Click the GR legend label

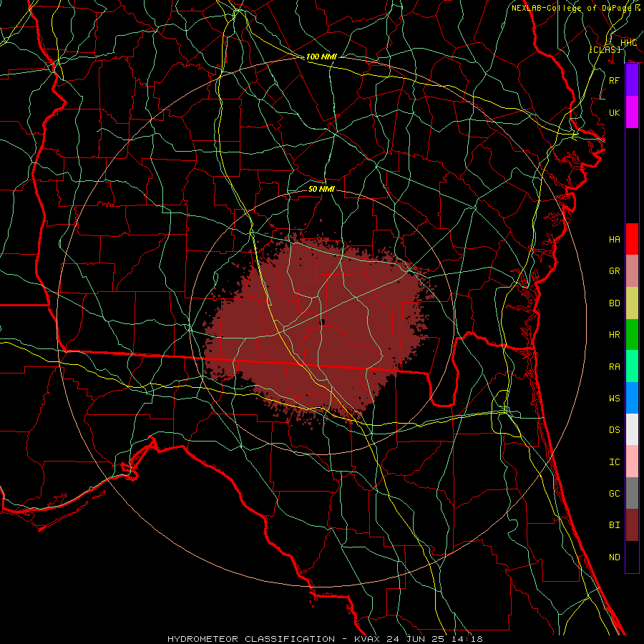tap(614, 271)
